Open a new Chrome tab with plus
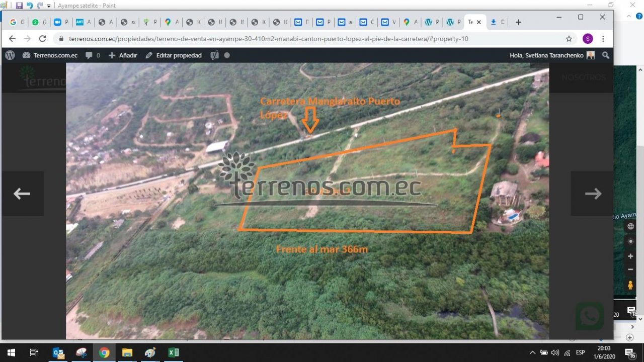This screenshot has width=644, height=362. (x=518, y=22)
